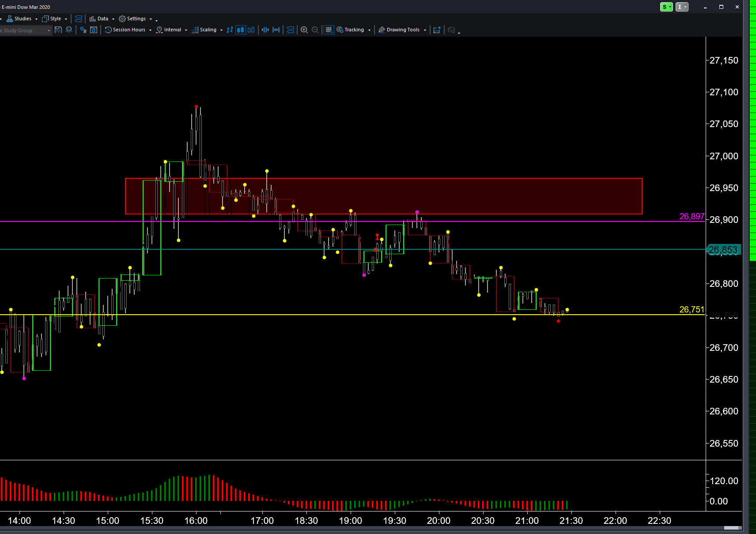Click the add chart snapshot icon
The image size is (756, 534).
[437, 30]
